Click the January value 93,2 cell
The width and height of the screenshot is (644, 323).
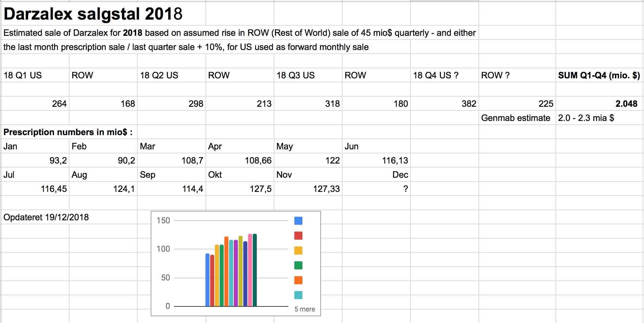[35, 160]
